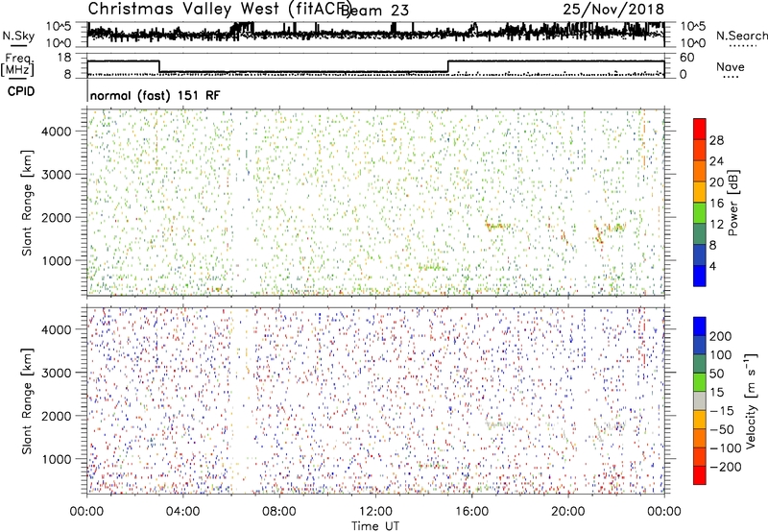The image size is (768, 532).
Task: Click the 'N.Search' legend label
Action: pyautogui.click(x=741, y=36)
